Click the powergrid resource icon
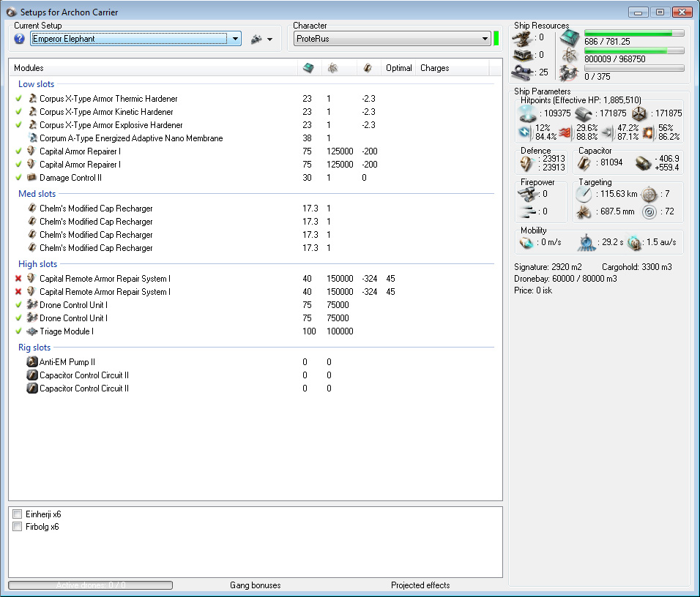The width and height of the screenshot is (700, 597). pos(570,55)
